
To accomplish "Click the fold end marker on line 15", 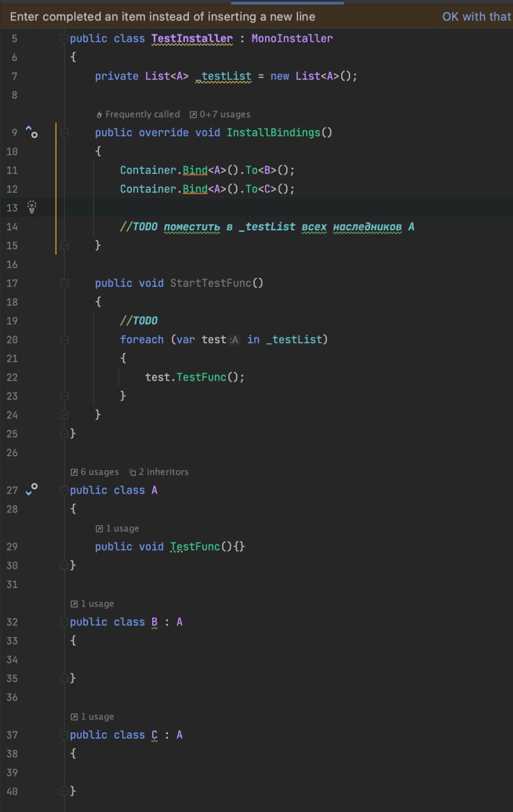I will coord(64,245).
